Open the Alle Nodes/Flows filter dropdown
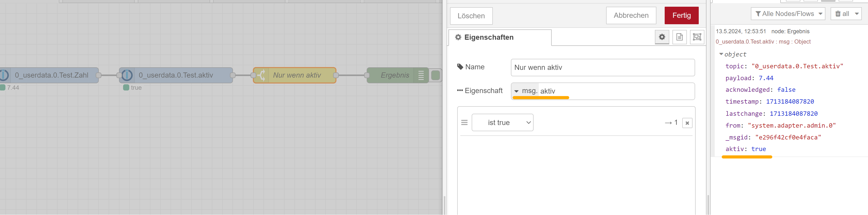The width and height of the screenshot is (868, 215). 788,14
